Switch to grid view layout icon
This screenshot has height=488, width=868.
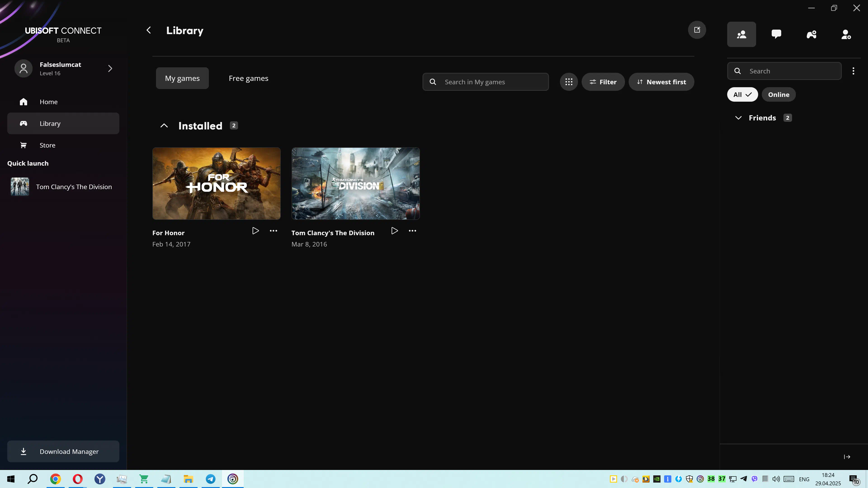click(569, 82)
